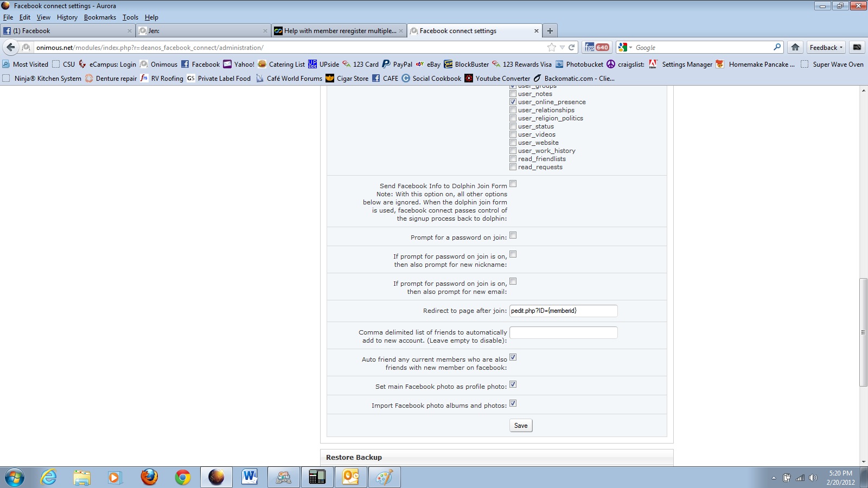Launch Google Chrome from the taskbar
The image size is (868, 488).
click(x=183, y=477)
